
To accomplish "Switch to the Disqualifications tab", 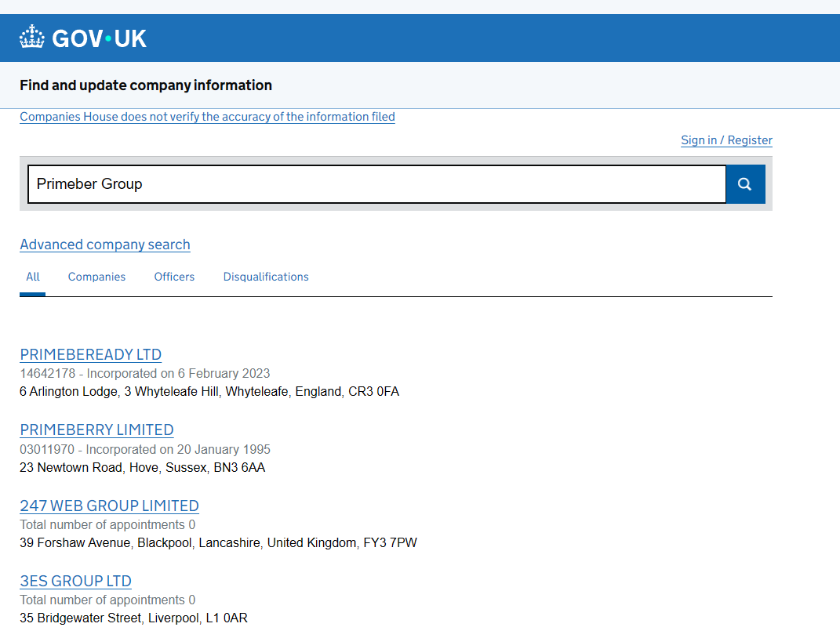I will tap(266, 277).
